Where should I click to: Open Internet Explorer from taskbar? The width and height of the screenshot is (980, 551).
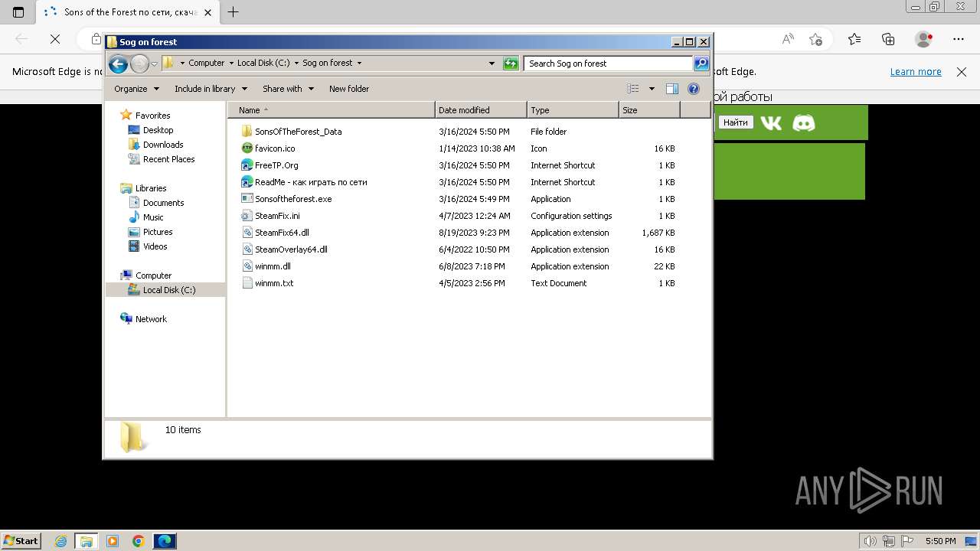tap(60, 541)
